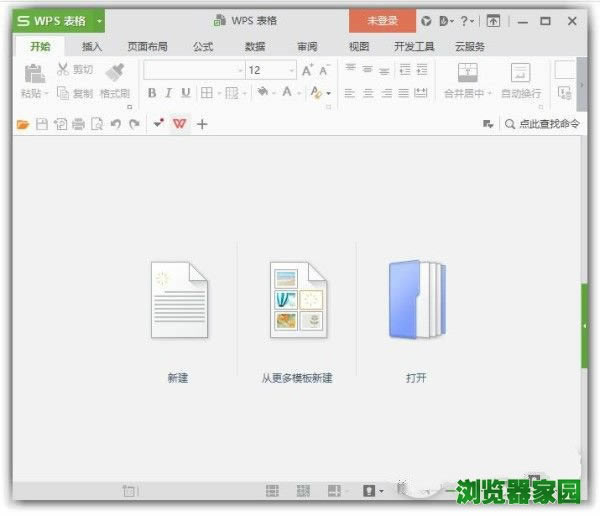Click the Cut scissors icon
This screenshot has height=516, width=600.
pyautogui.click(x=63, y=69)
